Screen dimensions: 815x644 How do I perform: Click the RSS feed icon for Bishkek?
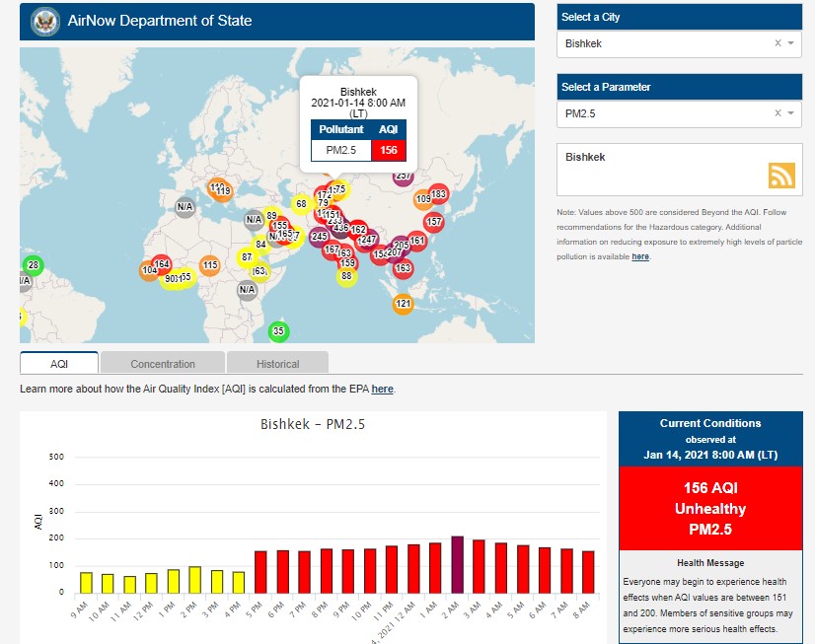click(781, 175)
